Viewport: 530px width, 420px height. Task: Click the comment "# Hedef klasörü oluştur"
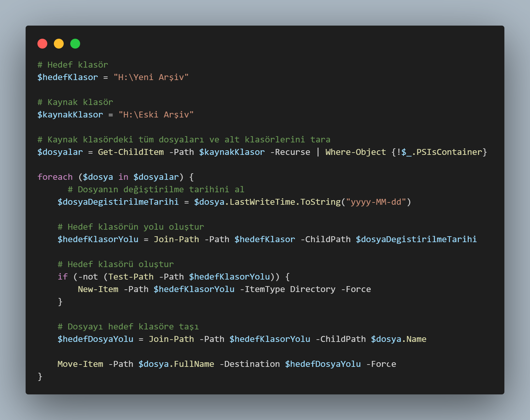click(x=116, y=264)
